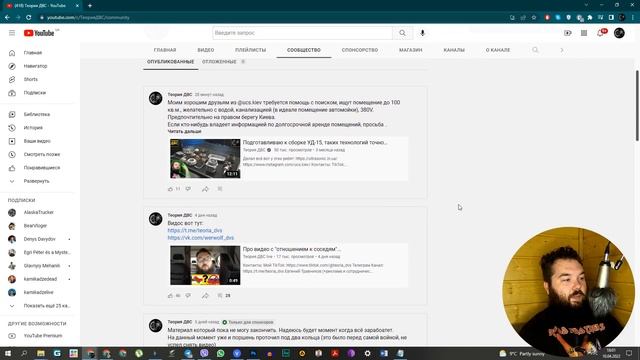The height and width of the screenshot is (360, 640).
Task: Switch to the КАНАЛЫ channel tab
Action: [x=454, y=50]
